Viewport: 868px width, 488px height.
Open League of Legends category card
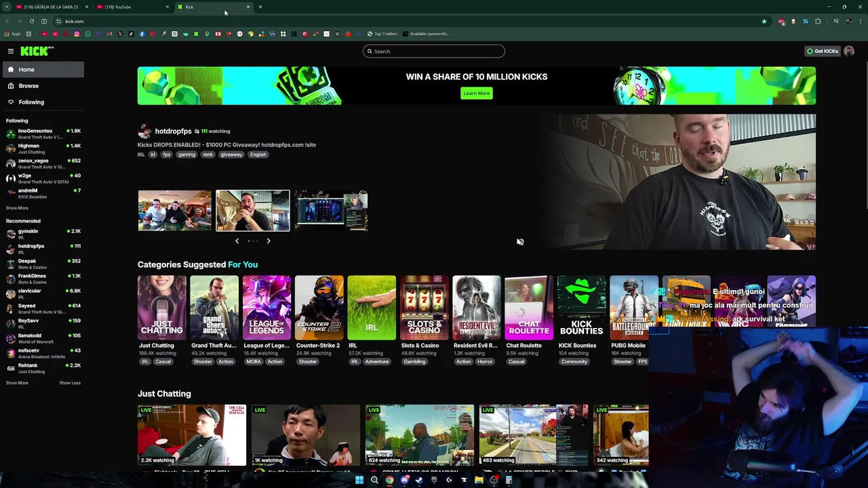[267, 307]
